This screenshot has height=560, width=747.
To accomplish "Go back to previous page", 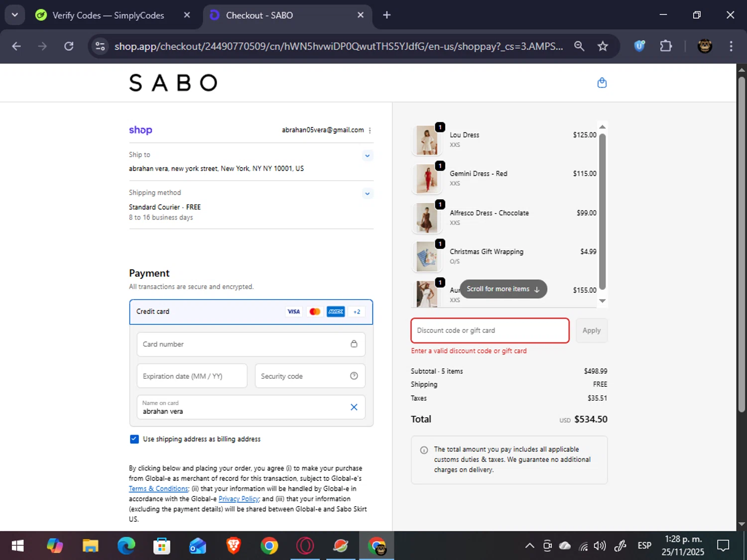I will [x=16, y=46].
